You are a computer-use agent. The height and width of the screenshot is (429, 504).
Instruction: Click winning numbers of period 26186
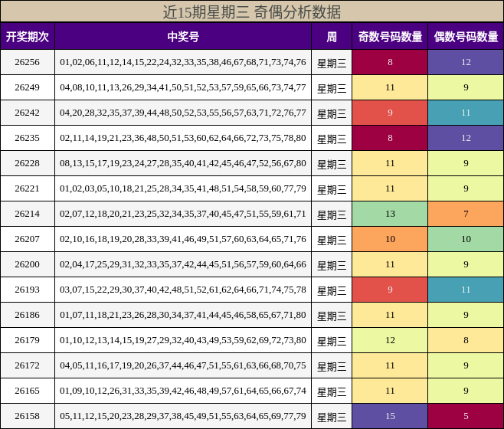click(183, 315)
